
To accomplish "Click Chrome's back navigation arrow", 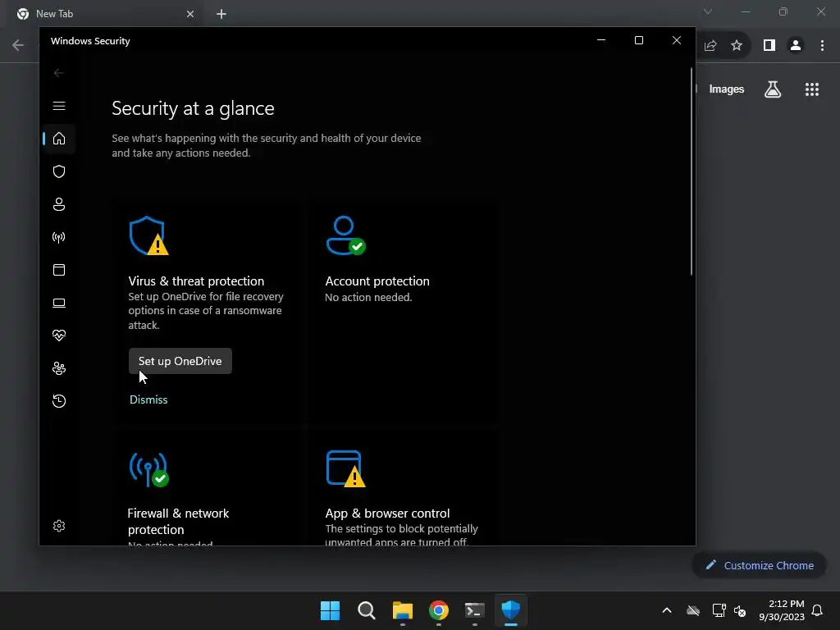I will point(18,46).
